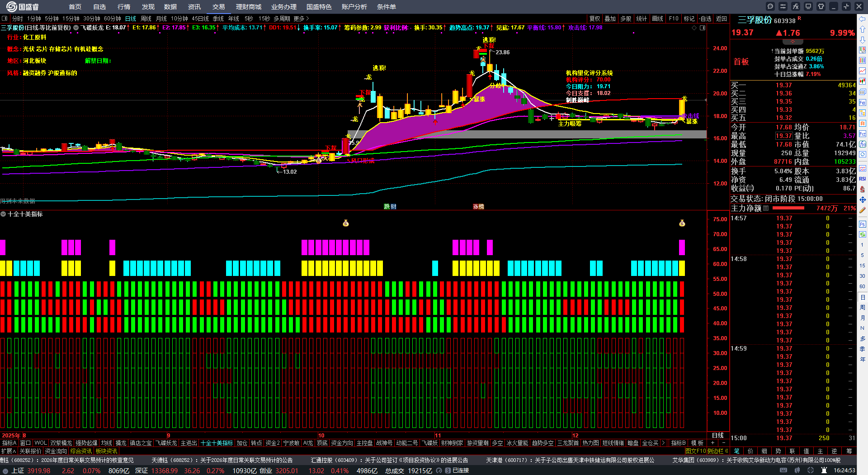Click the 笔 tab under the tick list
Screen dimensions: 868x475
coord(737,451)
